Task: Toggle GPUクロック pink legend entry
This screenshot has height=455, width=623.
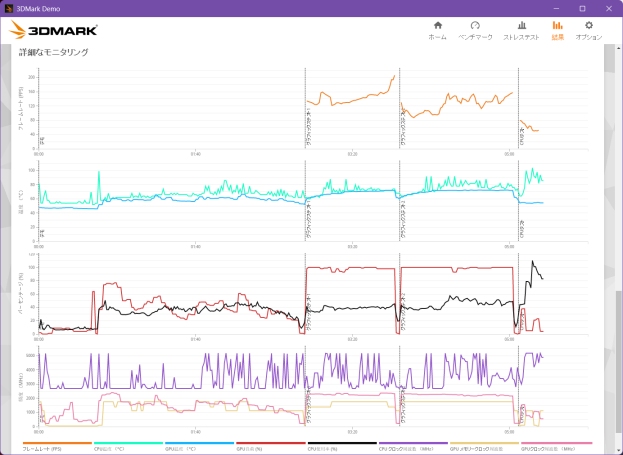Action: tap(556, 446)
